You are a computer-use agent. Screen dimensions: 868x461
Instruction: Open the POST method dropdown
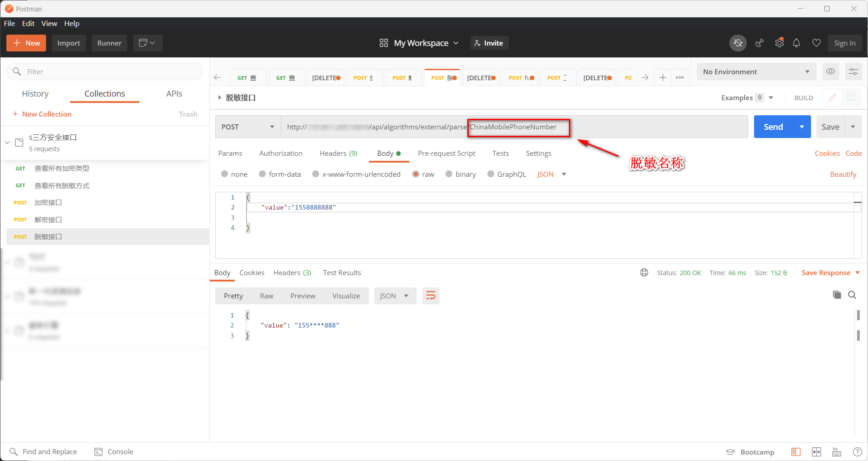coord(248,127)
